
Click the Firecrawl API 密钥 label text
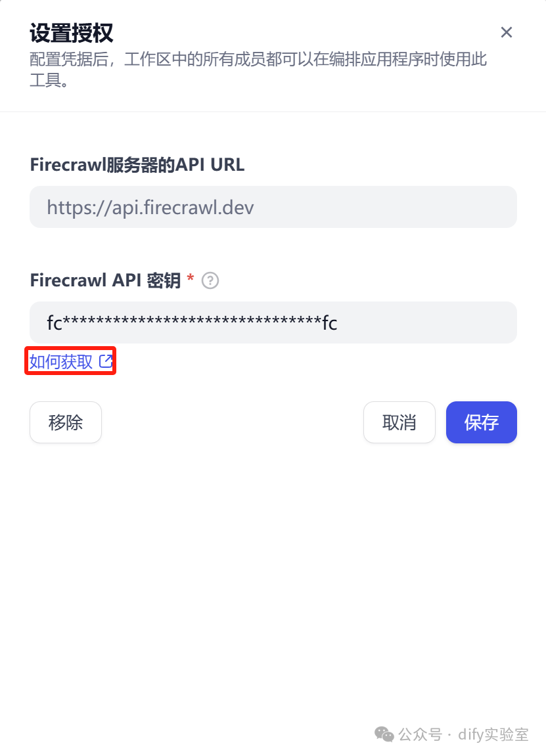coord(105,280)
